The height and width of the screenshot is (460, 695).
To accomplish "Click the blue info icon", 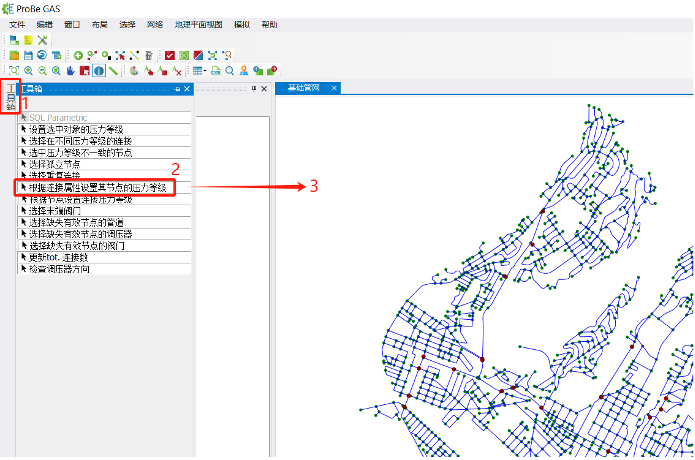I will (x=99, y=71).
